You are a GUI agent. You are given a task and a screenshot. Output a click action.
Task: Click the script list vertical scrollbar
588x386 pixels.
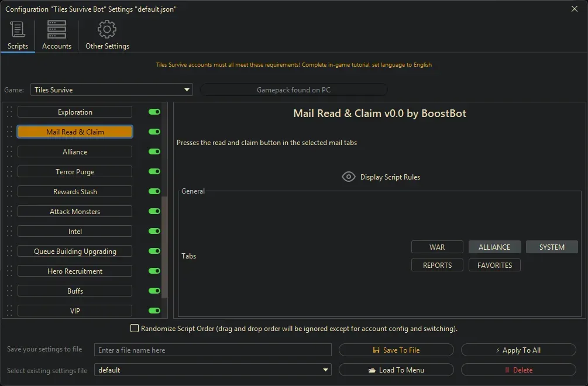point(164,246)
